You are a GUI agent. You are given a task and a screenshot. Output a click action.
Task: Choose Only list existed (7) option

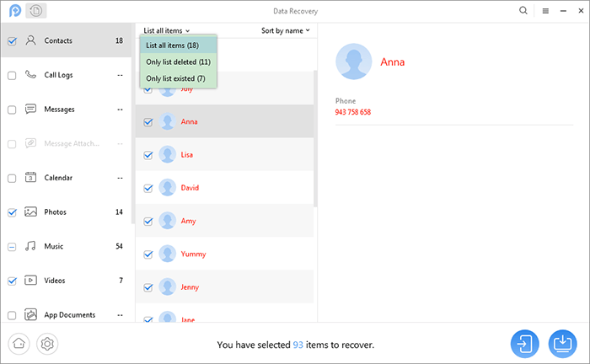point(179,78)
